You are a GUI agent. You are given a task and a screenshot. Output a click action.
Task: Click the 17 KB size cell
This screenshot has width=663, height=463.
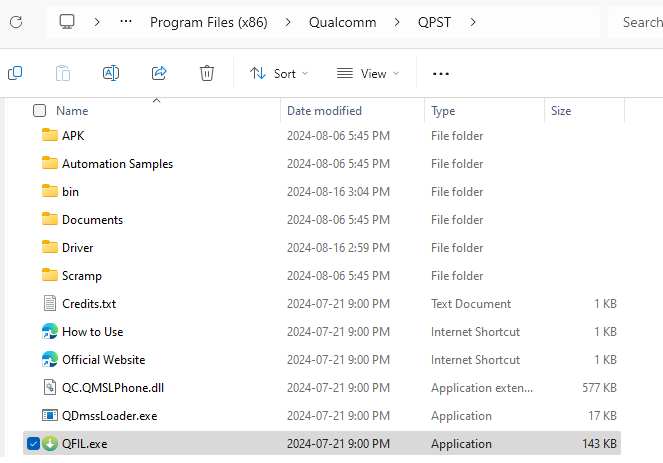point(602,416)
